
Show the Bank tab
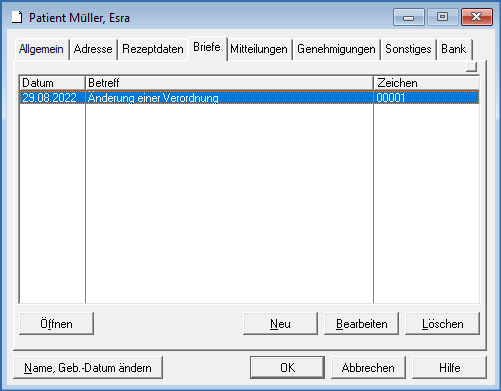click(454, 49)
